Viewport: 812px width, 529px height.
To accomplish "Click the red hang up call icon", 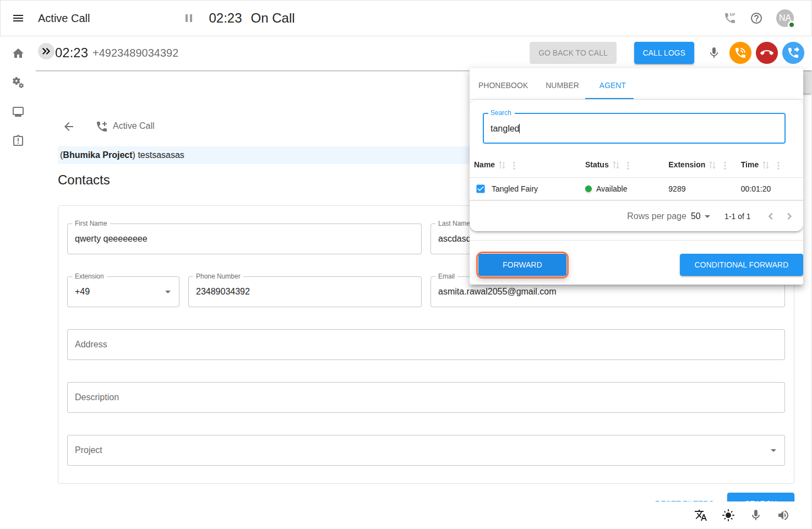I will (766, 53).
